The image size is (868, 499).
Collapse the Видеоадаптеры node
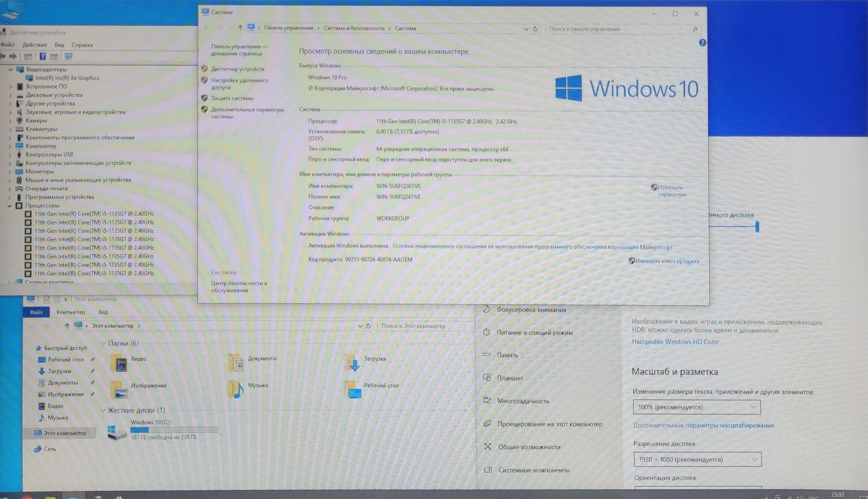(10, 69)
